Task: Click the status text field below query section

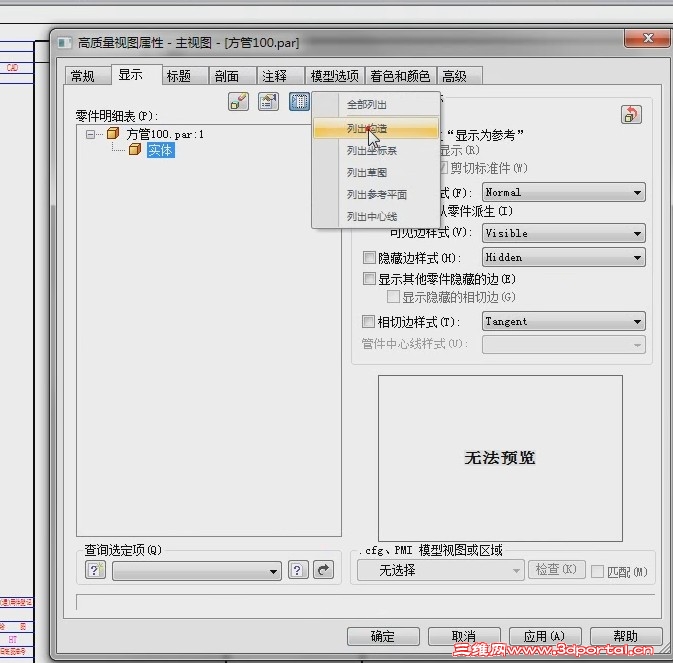Action: click(x=366, y=602)
